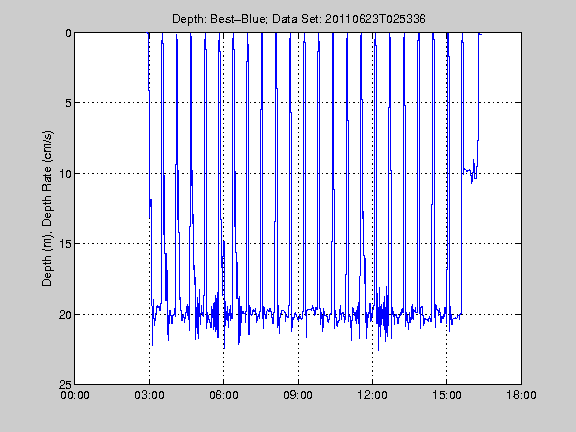576x432 pixels.
Task: Click the 10 m plateau after 15:00
Action: coord(469,170)
